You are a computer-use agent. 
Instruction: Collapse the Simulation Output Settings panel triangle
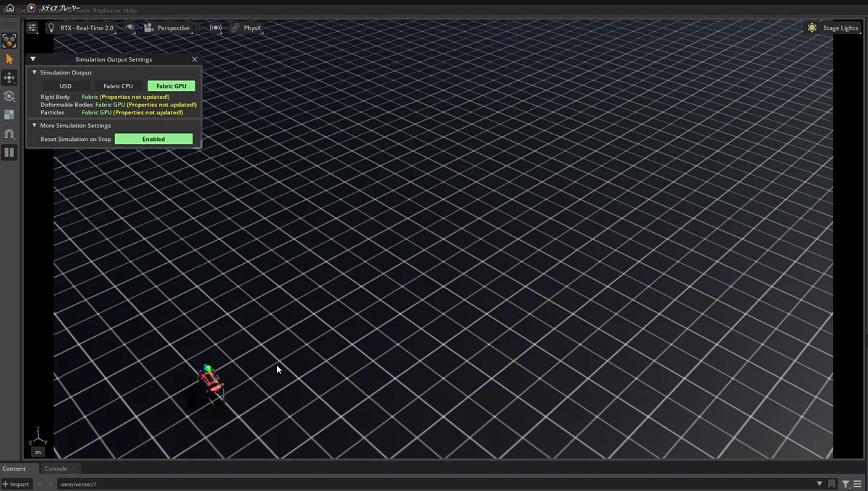pos(33,59)
